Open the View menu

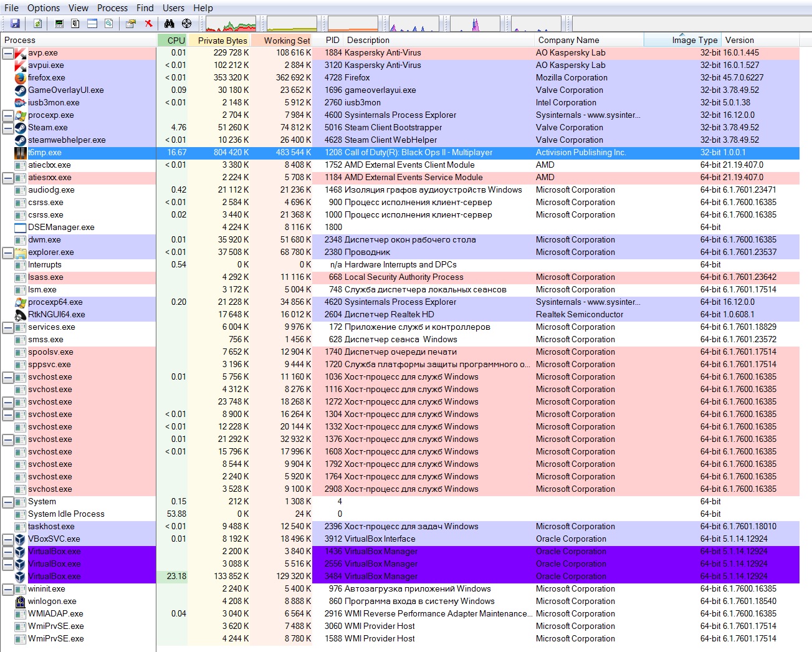[79, 8]
